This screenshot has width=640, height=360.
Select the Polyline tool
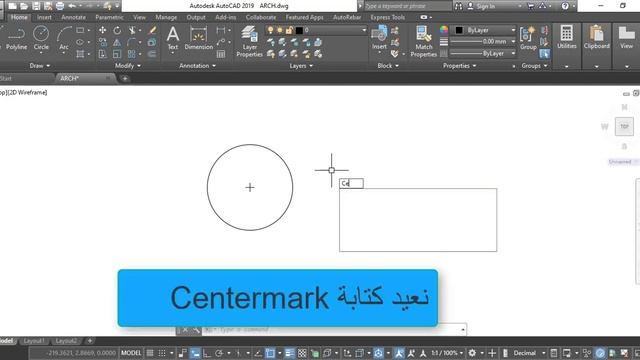(x=16, y=38)
